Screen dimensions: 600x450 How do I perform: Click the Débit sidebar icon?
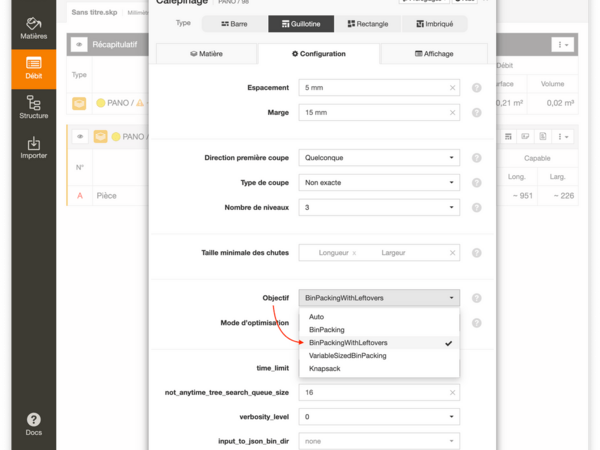[33, 70]
